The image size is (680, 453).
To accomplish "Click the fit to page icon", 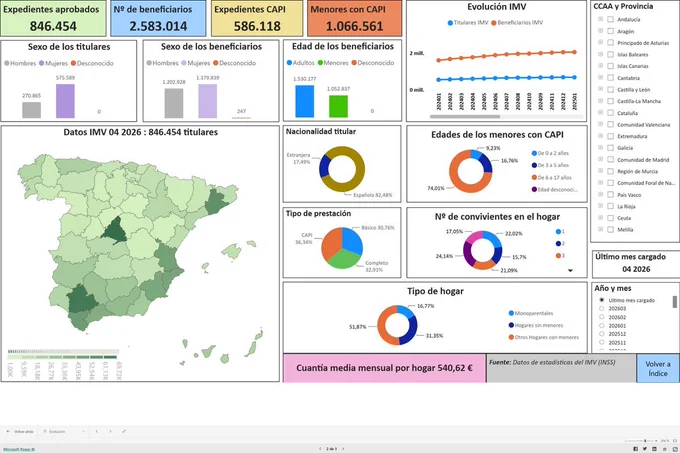I will click(675, 440).
